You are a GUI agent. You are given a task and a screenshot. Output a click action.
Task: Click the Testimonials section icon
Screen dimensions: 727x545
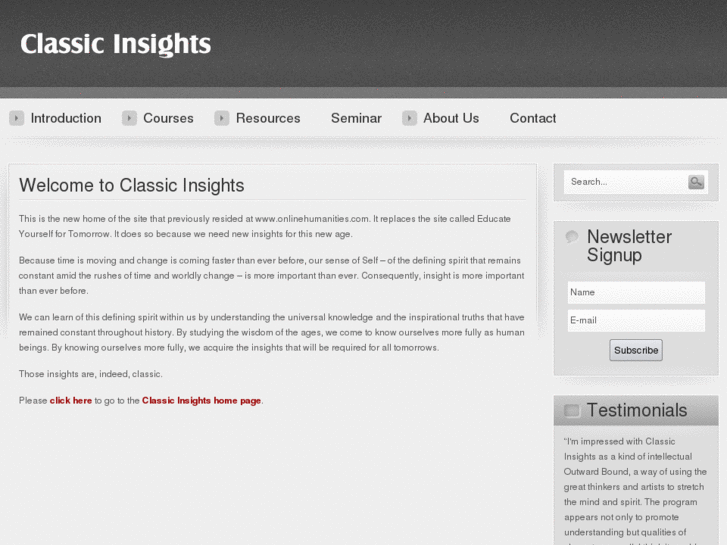pos(572,410)
